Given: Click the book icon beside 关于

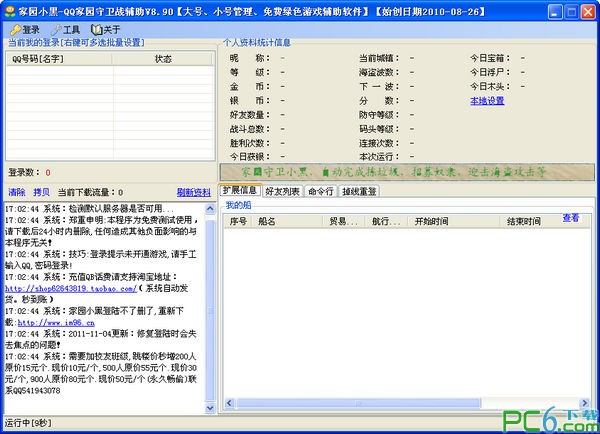Looking at the screenshot, I should 96,29.
